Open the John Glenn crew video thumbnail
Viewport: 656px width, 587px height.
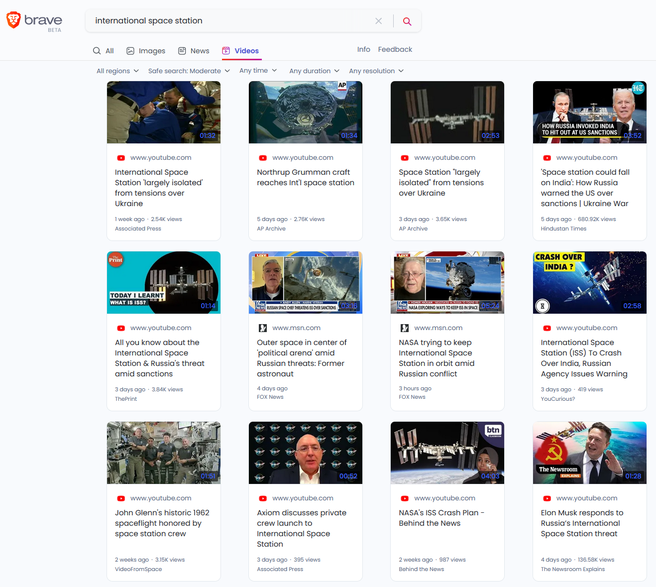[x=164, y=453]
